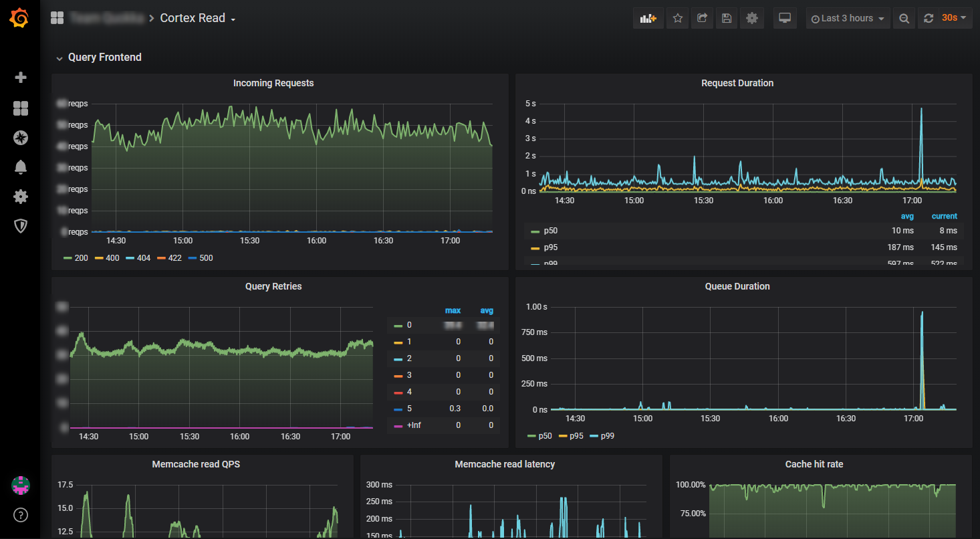The width and height of the screenshot is (980, 539).
Task: Open the Last 3 hours time picker
Action: (848, 19)
